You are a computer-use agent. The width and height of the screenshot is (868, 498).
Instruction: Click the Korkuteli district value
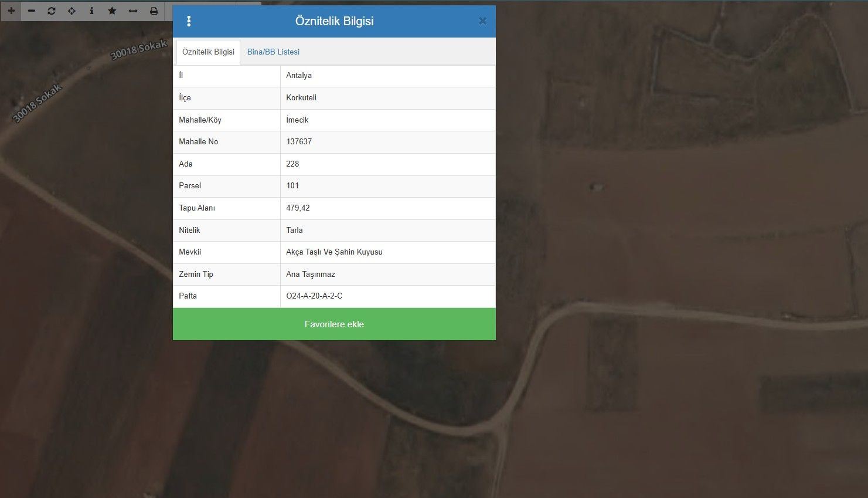(301, 98)
